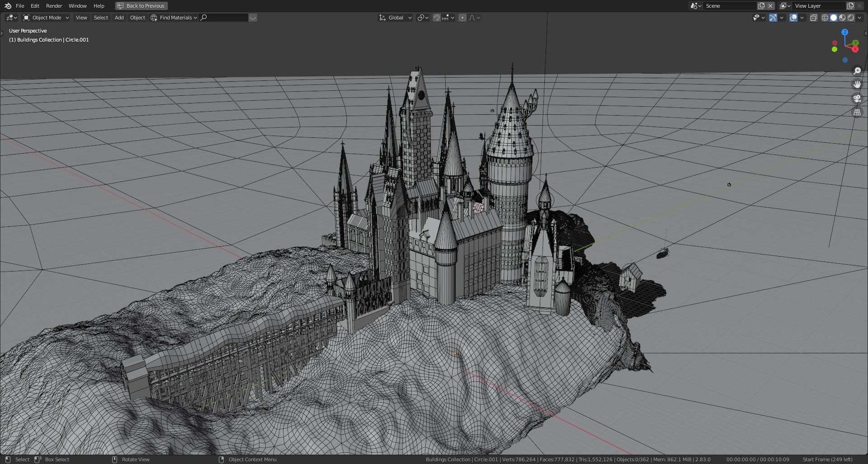The image size is (868, 464).
Task: Open the scene browse icon
Action: [x=696, y=6]
